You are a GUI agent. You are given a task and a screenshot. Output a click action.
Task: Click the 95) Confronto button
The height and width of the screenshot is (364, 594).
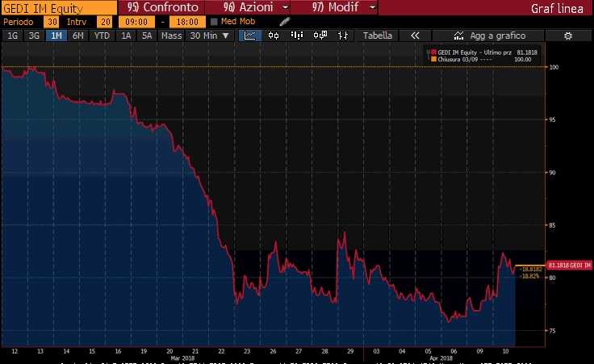coord(161,7)
